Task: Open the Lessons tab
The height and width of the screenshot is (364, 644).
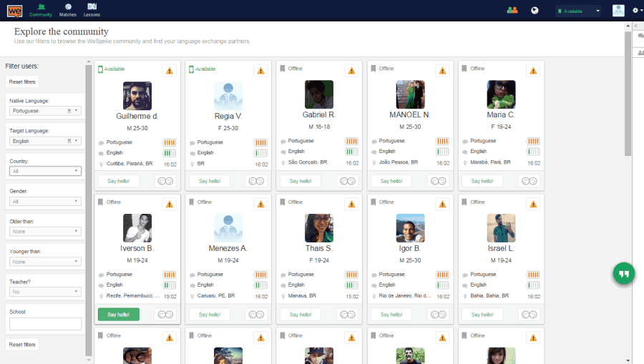Action: pyautogui.click(x=92, y=10)
